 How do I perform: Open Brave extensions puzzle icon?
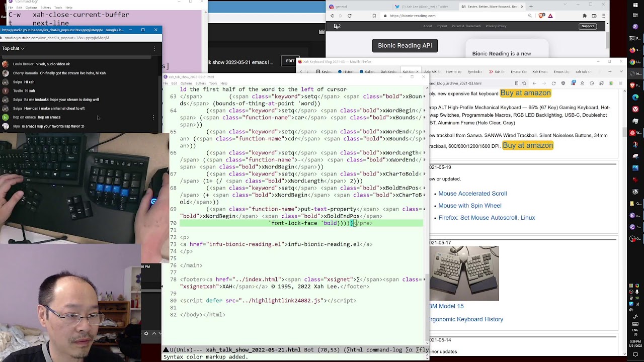point(584,16)
